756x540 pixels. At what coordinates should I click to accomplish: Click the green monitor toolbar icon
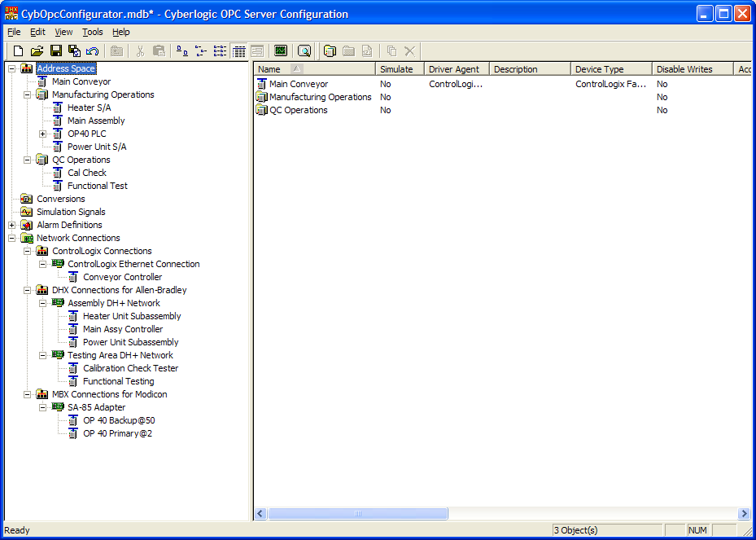tap(280, 51)
